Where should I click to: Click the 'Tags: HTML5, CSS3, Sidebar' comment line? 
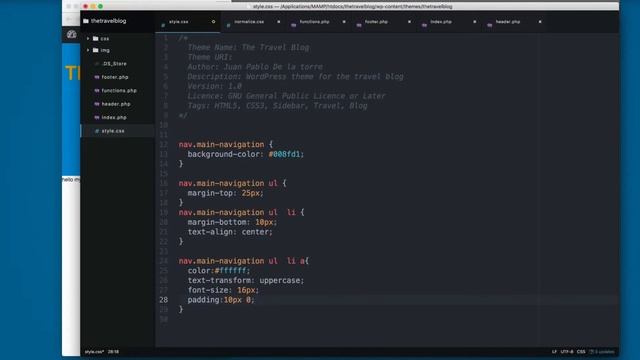(277, 106)
